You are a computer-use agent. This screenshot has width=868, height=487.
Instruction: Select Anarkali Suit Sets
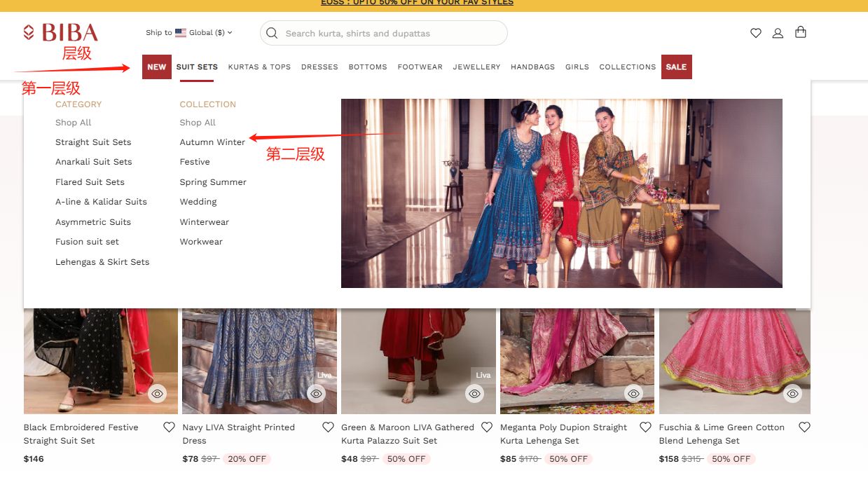click(94, 162)
